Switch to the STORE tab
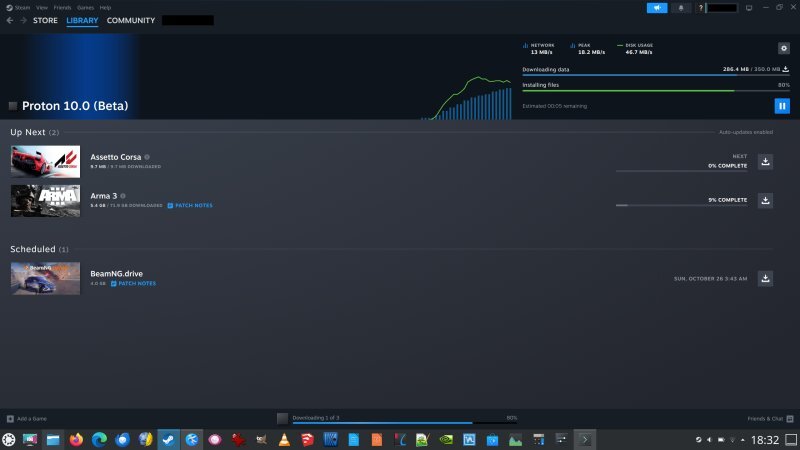This screenshot has height=450, width=800. click(x=46, y=20)
